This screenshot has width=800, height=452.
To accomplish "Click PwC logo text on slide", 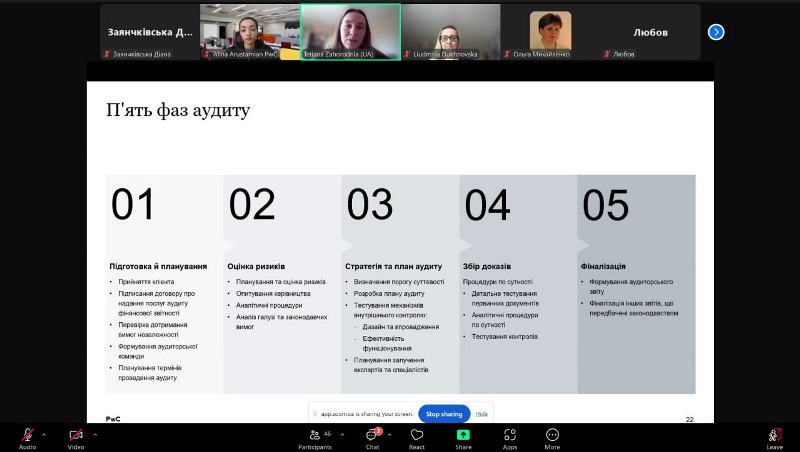I will 113,419.
